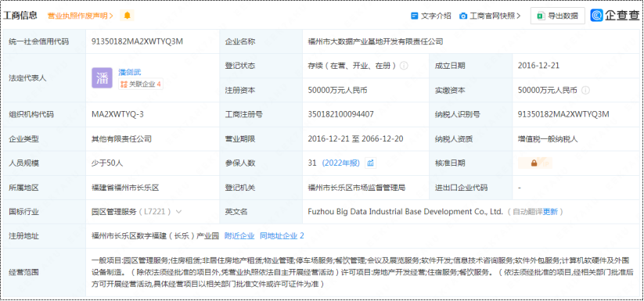Click 登记状态 value 存续（在营、开业、在册）
The image size is (644, 301).
coord(352,66)
